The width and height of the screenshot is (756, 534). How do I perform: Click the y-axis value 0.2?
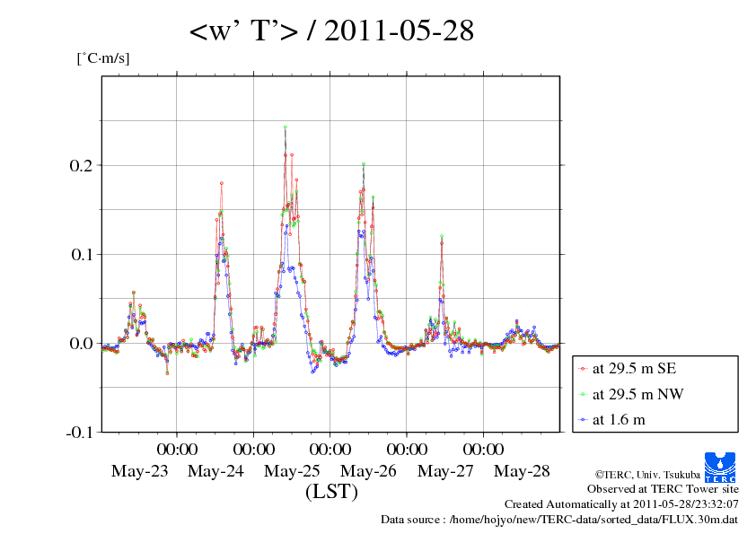click(81, 165)
